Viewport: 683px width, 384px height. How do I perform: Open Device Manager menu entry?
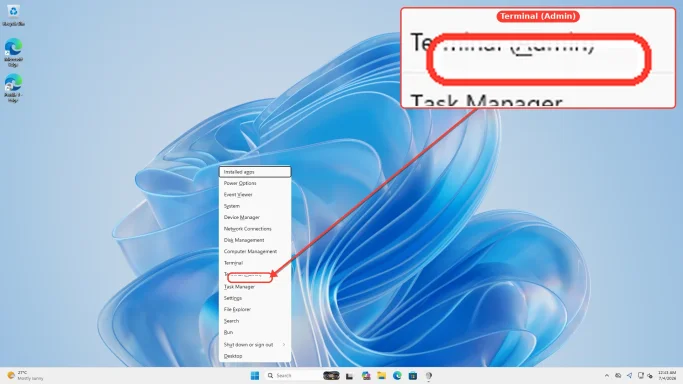pos(255,217)
